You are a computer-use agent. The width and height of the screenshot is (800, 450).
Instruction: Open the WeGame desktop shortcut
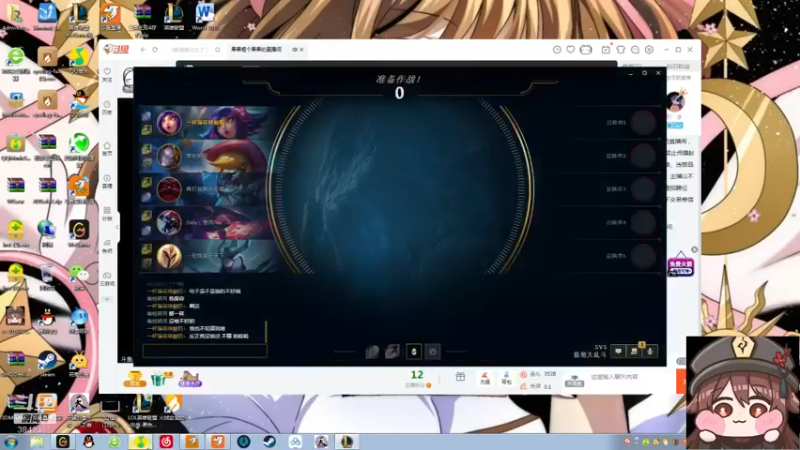click(x=79, y=233)
